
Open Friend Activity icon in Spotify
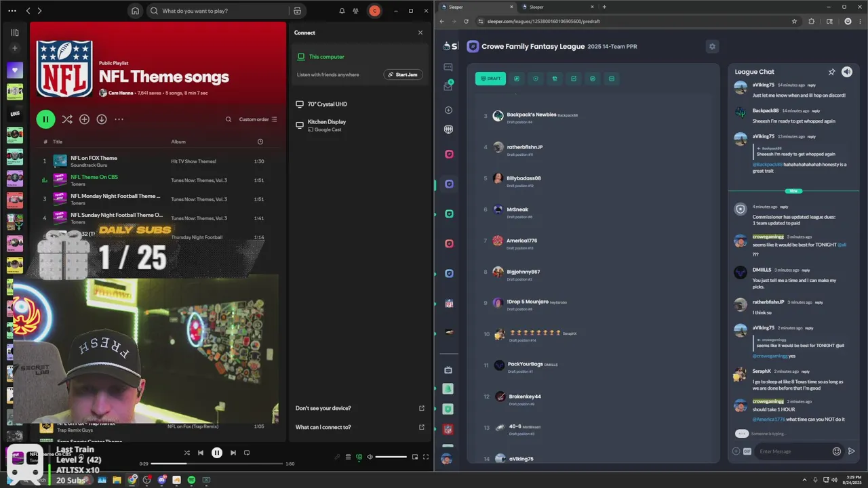click(x=355, y=11)
